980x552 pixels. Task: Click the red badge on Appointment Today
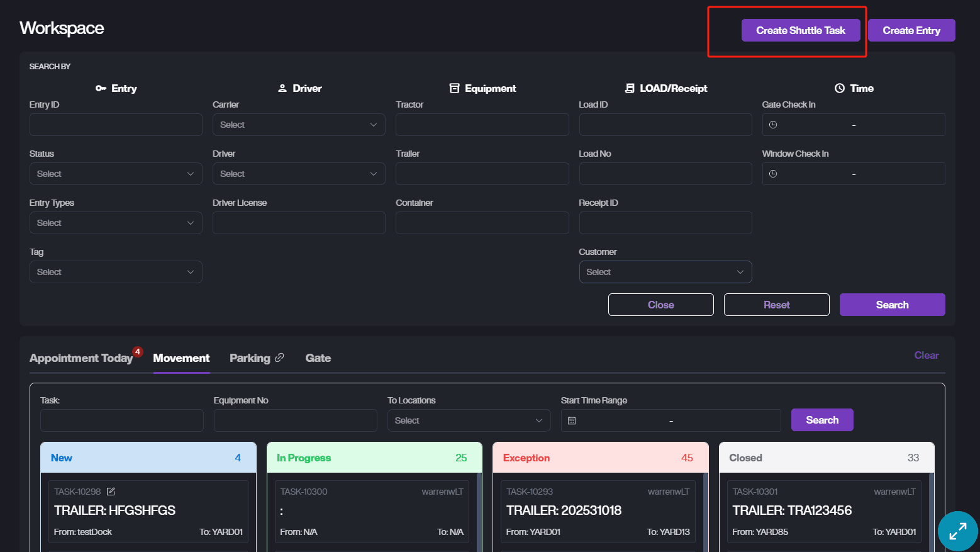click(x=138, y=351)
